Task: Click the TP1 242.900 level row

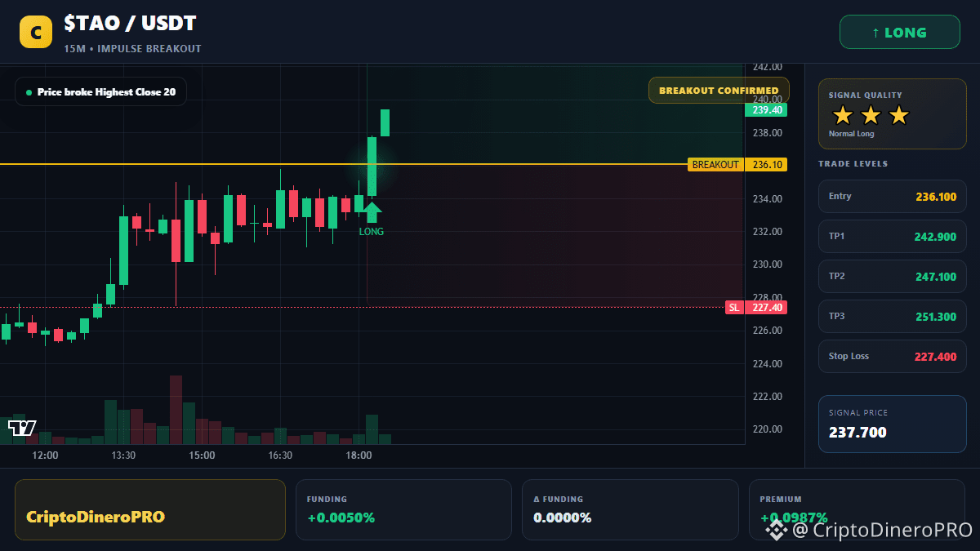Action: tap(892, 237)
